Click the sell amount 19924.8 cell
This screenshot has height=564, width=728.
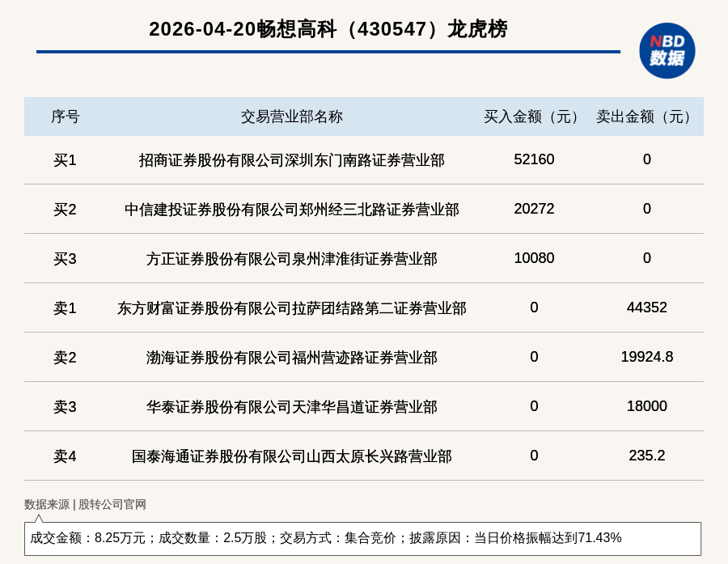pos(646,357)
